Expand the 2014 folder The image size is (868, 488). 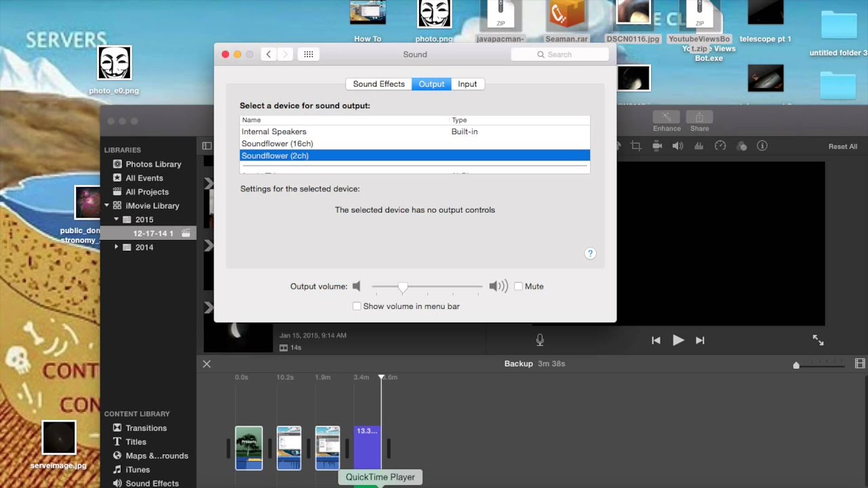pos(117,247)
